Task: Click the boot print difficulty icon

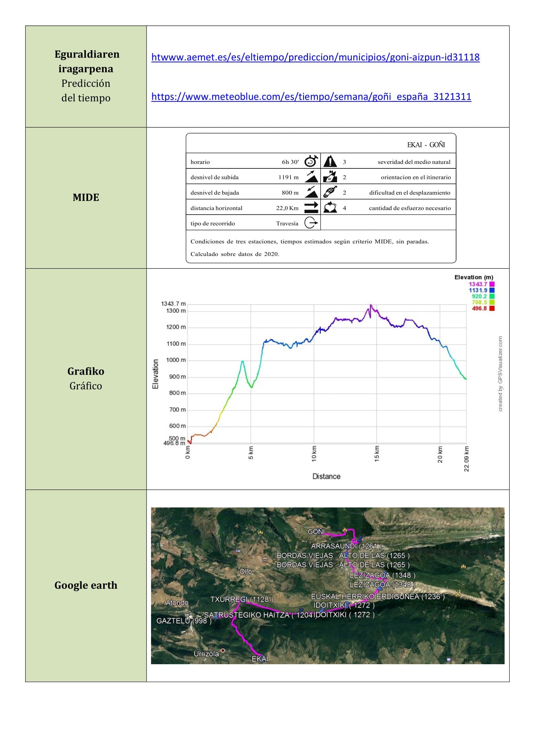Action: (330, 192)
